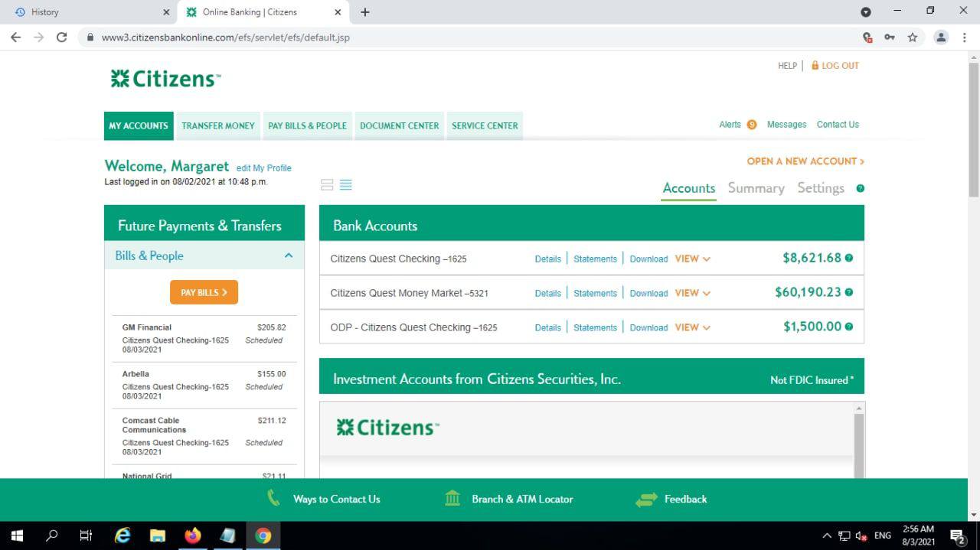The height and width of the screenshot is (550, 980).
Task: Click the browser back arrow
Action: 15,37
